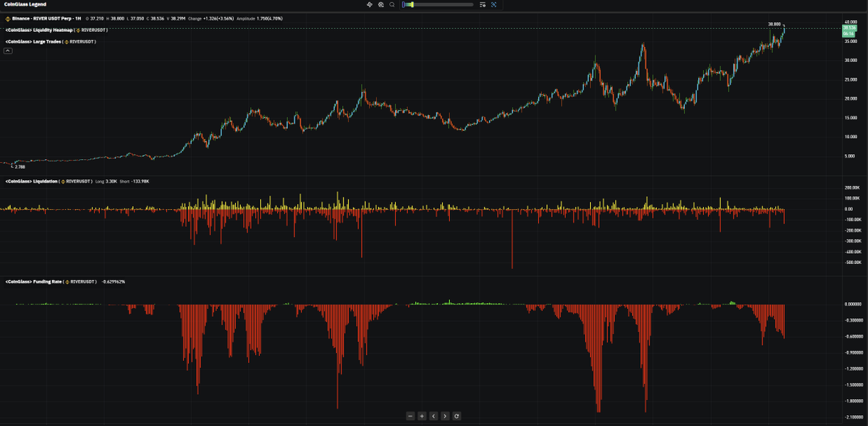
Task: Adjust the heatmap gradient range slider
Action: tap(438, 4)
